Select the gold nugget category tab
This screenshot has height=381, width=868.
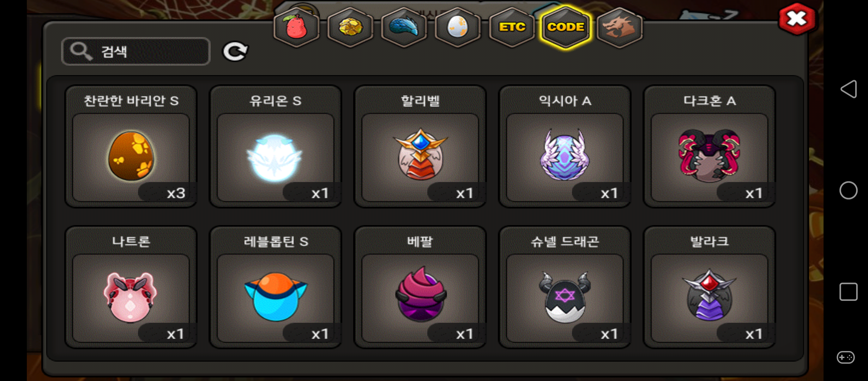click(x=350, y=28)
